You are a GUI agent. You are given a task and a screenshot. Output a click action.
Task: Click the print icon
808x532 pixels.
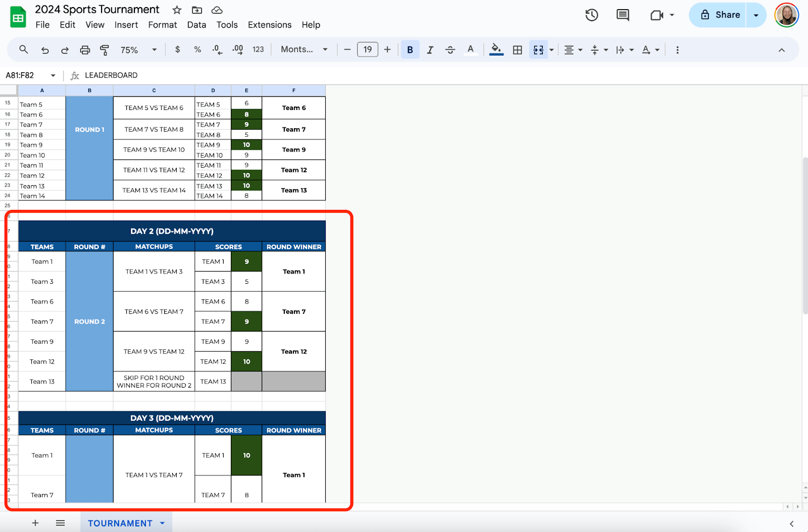(85, 50)
